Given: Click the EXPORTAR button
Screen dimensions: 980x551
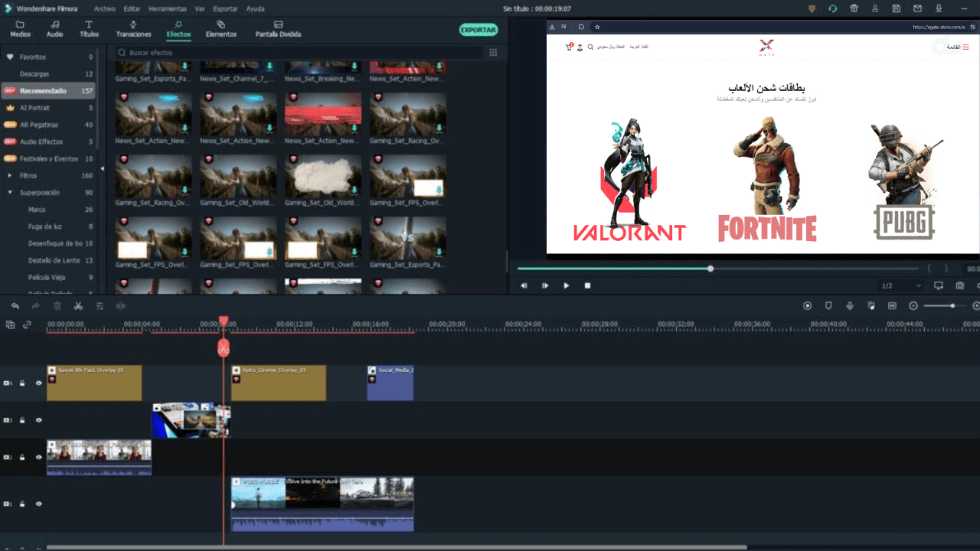Looking at the screenshot, I should pyautogui.click(x=479, y=30).
